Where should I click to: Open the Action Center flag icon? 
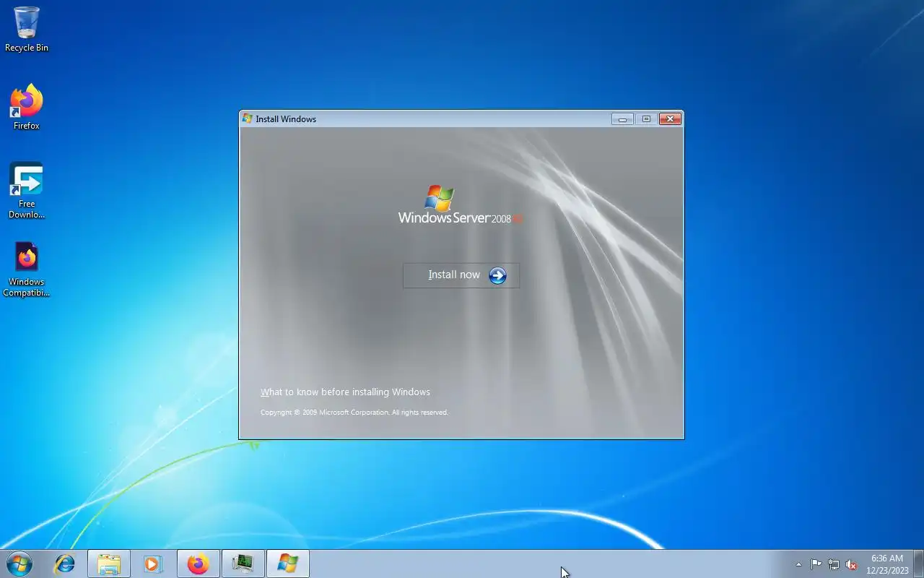tap(816, 564)
